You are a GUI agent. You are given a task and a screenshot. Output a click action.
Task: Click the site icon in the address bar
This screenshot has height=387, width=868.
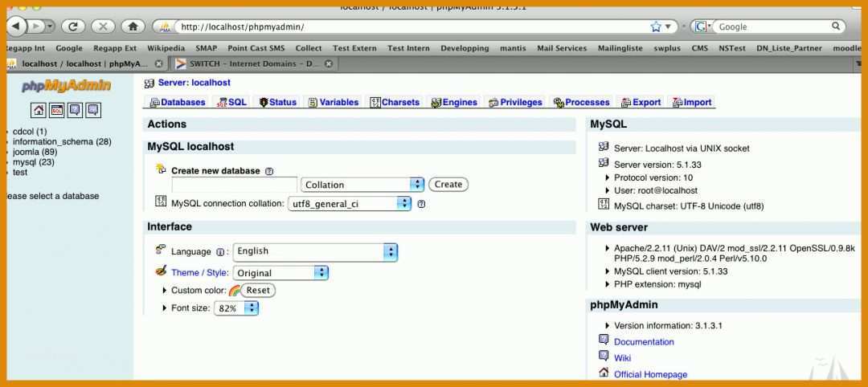(164, 26)
